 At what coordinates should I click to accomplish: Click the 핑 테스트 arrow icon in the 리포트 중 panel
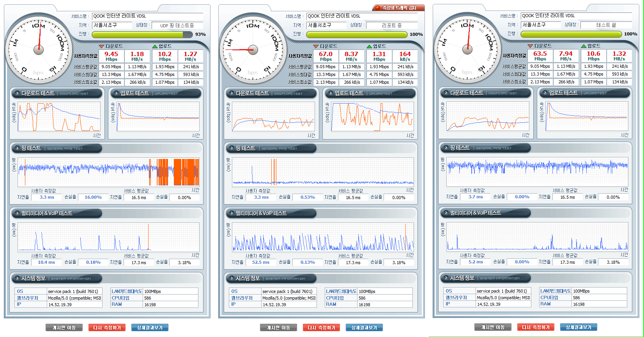231,148
